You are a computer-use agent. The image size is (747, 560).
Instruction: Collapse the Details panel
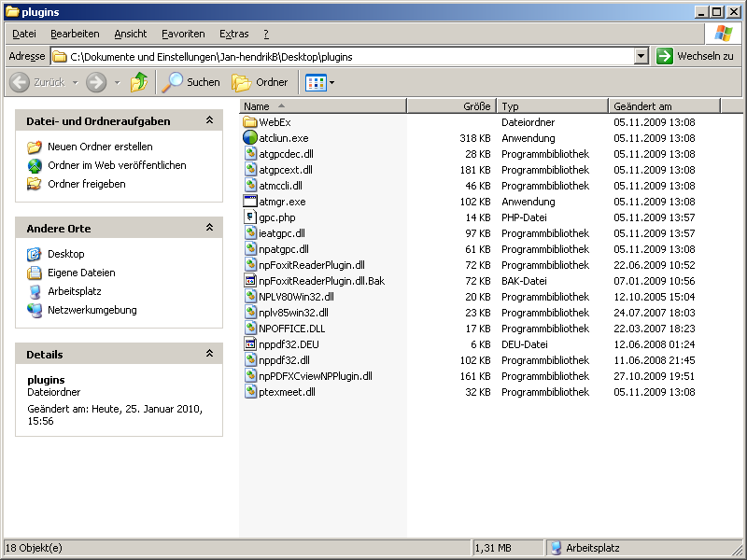(210, 355)
